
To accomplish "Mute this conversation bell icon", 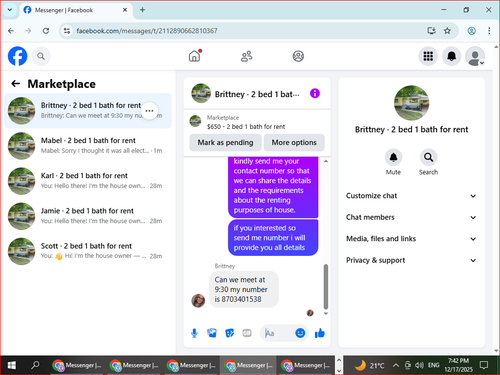I will pos(393,157).
